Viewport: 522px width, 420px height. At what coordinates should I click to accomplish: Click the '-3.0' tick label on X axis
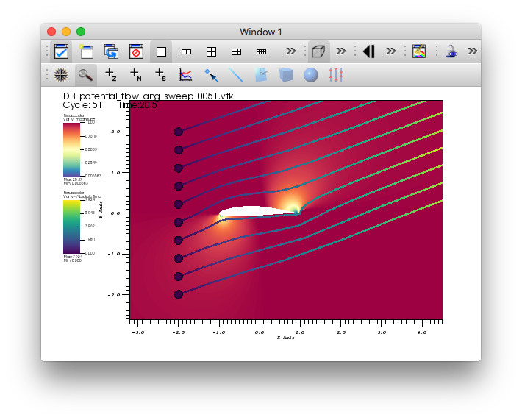click(x=137, y=332)
